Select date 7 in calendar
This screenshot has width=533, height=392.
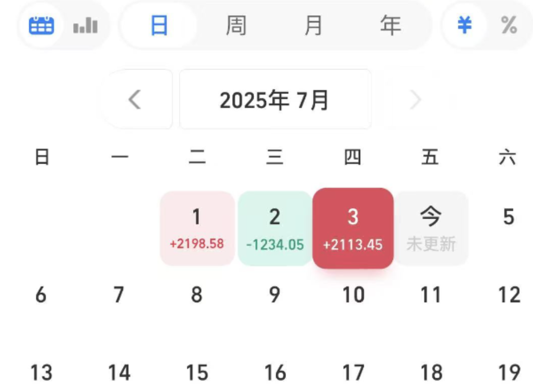pyautogui.click(x=119, y=295)
